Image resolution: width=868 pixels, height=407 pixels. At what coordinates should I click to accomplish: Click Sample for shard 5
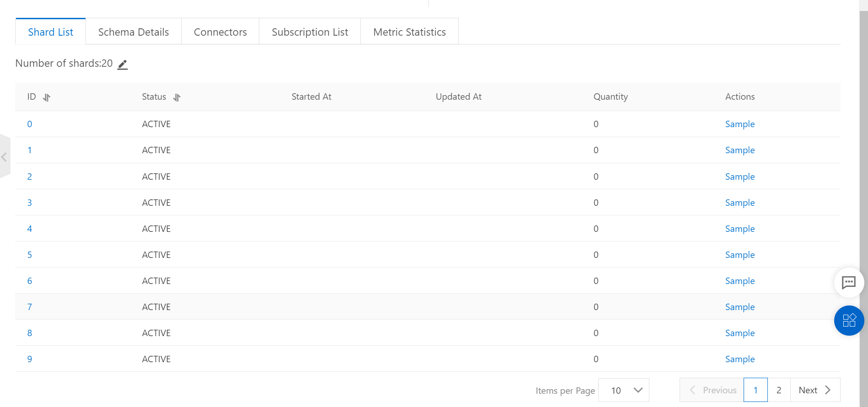pyautogui.click(x=739, y=255)
